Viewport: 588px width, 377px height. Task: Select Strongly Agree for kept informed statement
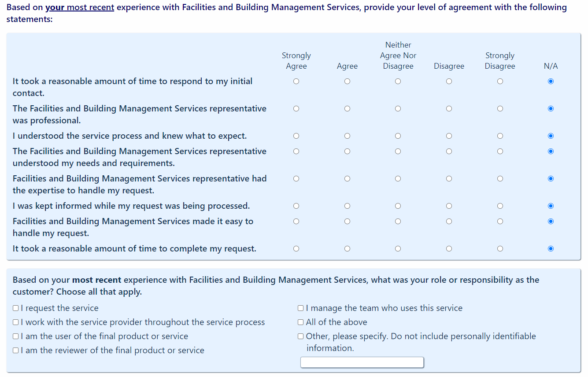296,206
